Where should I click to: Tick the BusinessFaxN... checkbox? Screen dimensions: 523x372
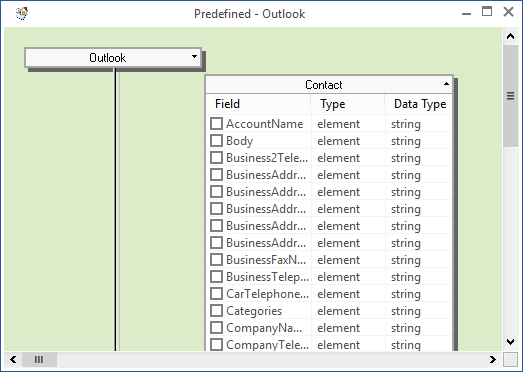pos(216,260)
